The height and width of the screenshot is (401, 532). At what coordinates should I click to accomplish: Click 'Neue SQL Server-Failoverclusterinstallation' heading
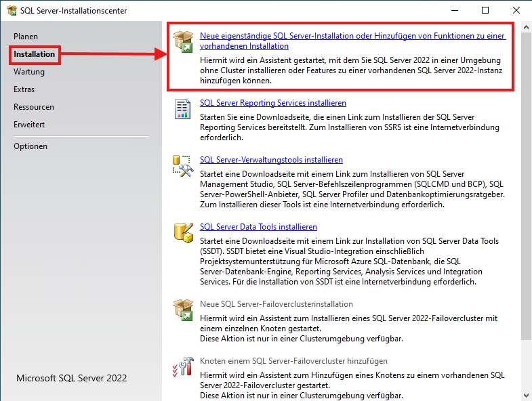277,304
